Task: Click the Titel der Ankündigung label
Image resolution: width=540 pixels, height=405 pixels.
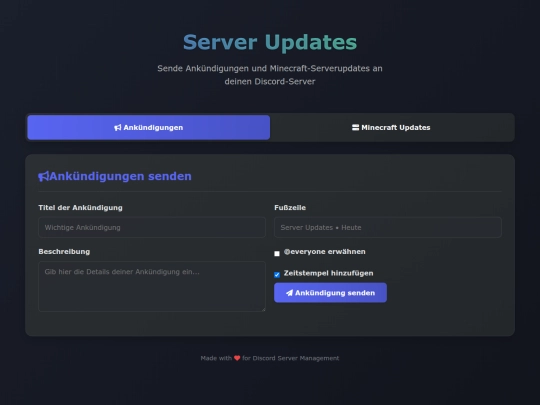Action: (80, 208)
